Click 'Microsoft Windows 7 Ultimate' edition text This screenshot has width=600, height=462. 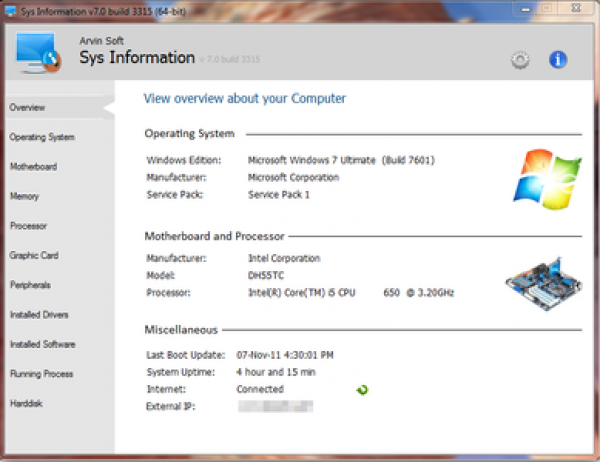coord(312,160)
